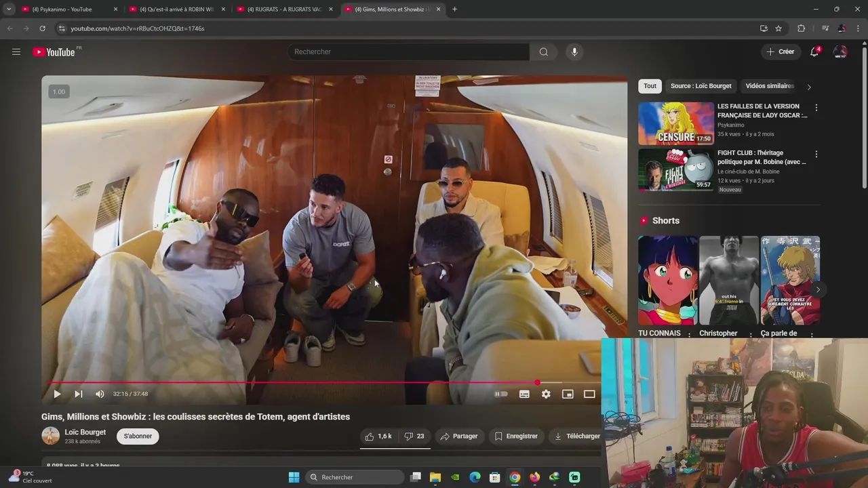The width and height of the screenshot is (868, 488).
Task: Click the Créer button
Action: [x=780, y=52]
